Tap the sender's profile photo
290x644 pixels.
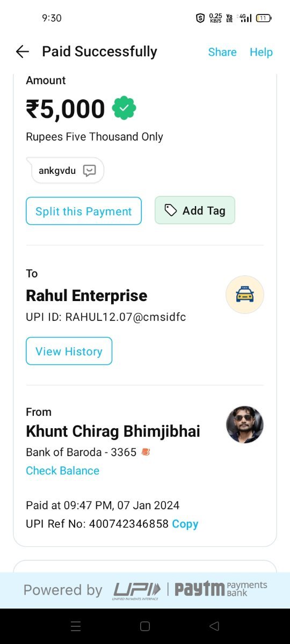pos(245,425)
